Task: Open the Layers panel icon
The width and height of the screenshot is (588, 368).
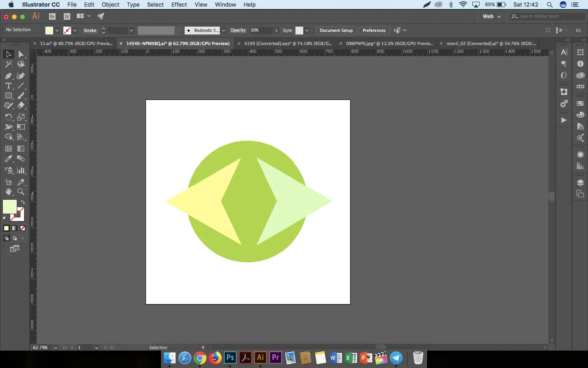Action: (580, 183)
